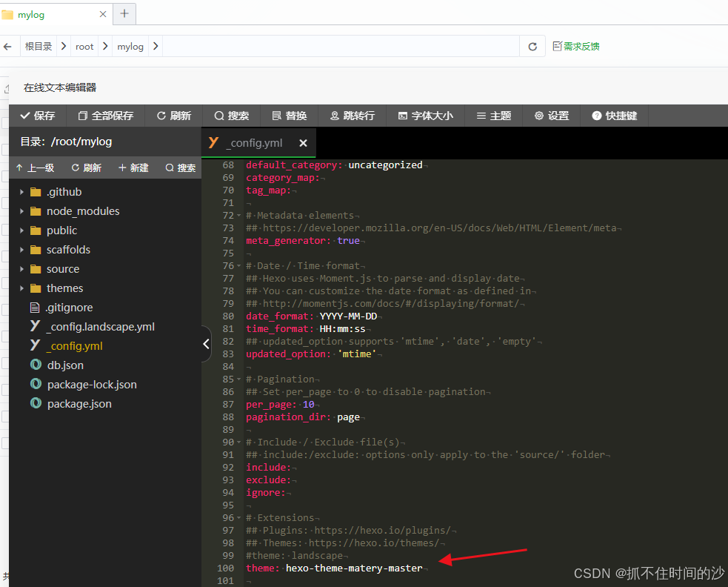728x587 pixels.
Task: Open the source folder
Action: tap(63, 269)
